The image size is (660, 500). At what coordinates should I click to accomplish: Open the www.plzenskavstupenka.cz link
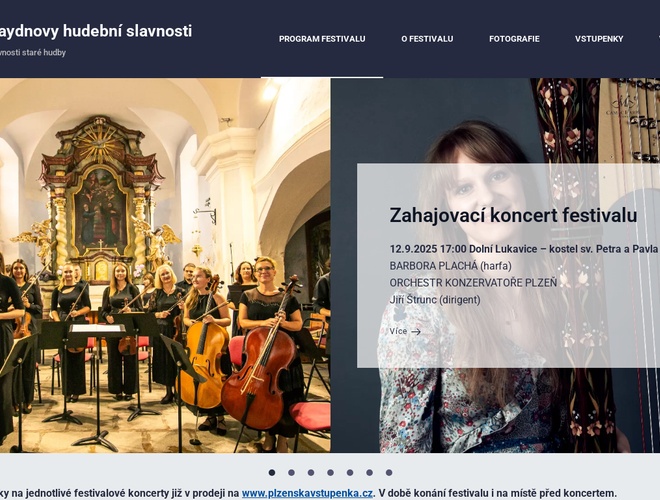[307, 493]
